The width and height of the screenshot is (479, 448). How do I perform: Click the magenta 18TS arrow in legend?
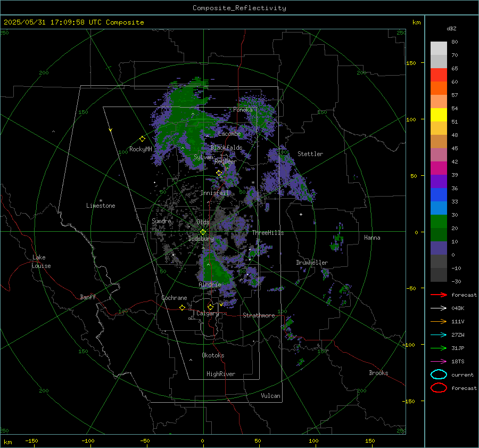click(x=439, y=362)
